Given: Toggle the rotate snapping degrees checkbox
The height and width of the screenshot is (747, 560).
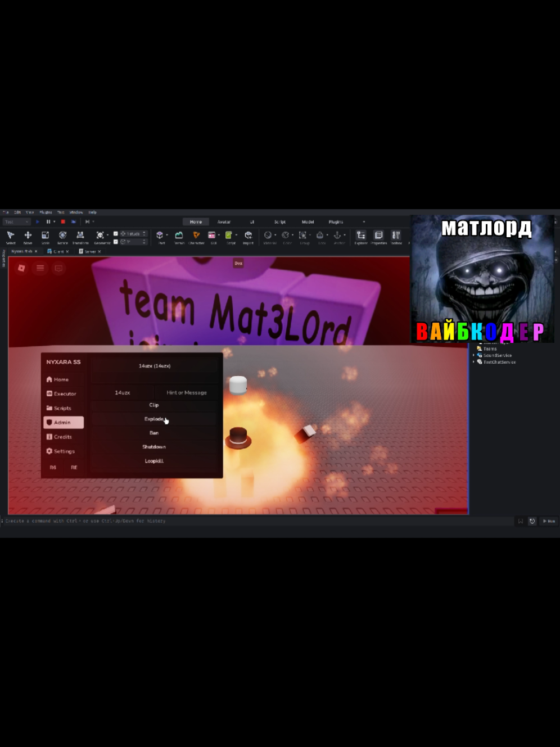Looking at the screenshot, I should [x=116, y=242].
